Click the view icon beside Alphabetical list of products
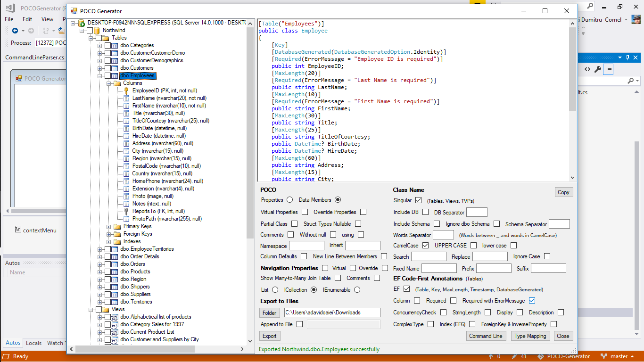The image size is (644, 362). click(115, 317)
